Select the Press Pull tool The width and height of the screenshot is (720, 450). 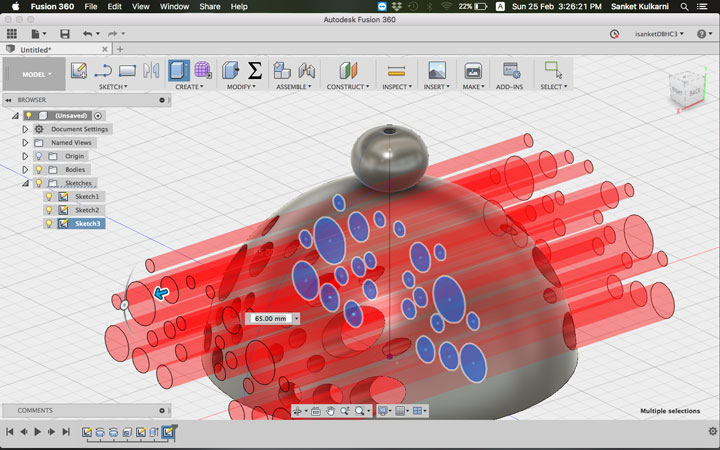[x=231, y=70]
